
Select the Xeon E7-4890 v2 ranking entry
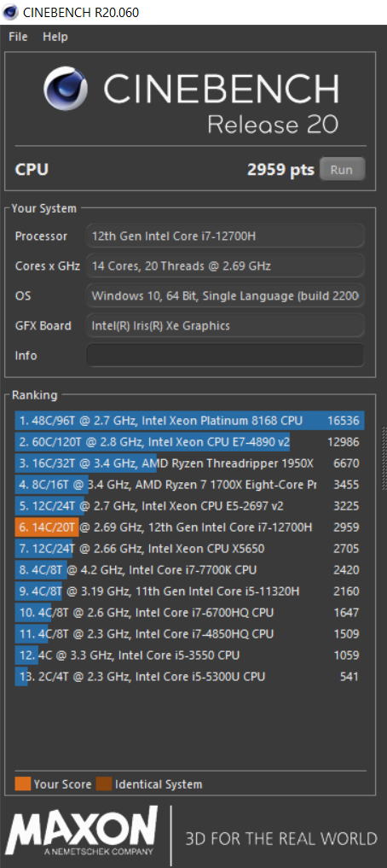click(189, 442)
